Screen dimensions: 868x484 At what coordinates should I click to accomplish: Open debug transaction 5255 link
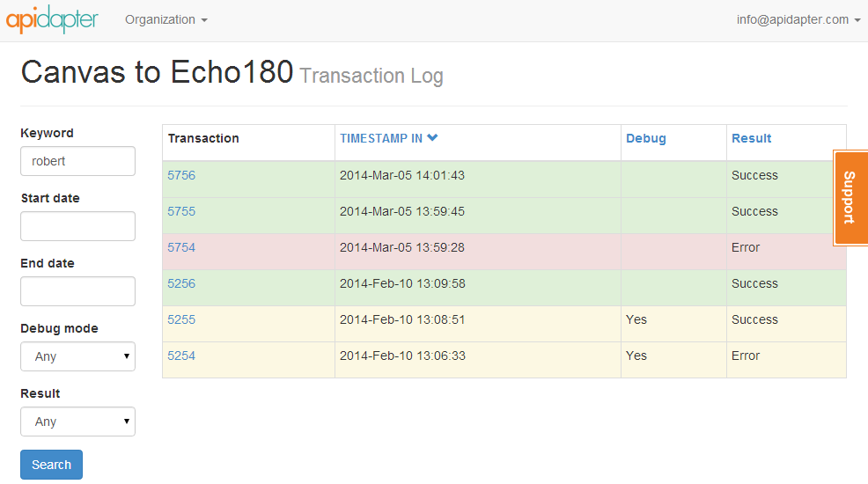click(x=181, y=319)
